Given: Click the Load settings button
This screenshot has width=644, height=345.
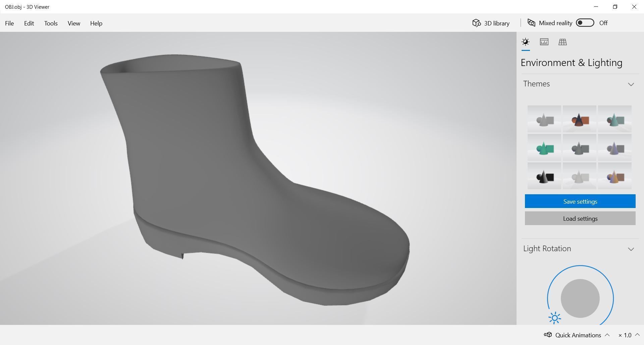Looking at the screenshot, I should [x=580, y=218].
